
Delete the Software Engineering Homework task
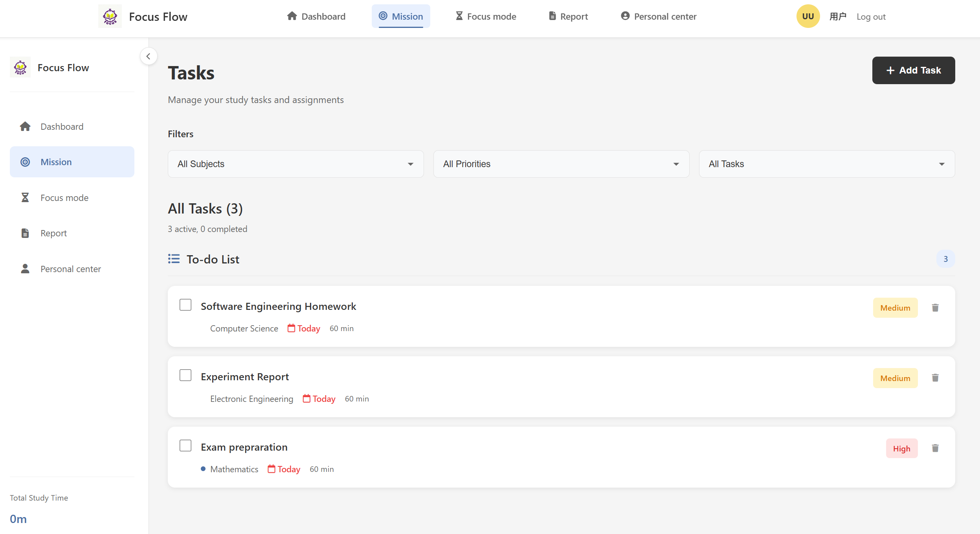(935, 308)
